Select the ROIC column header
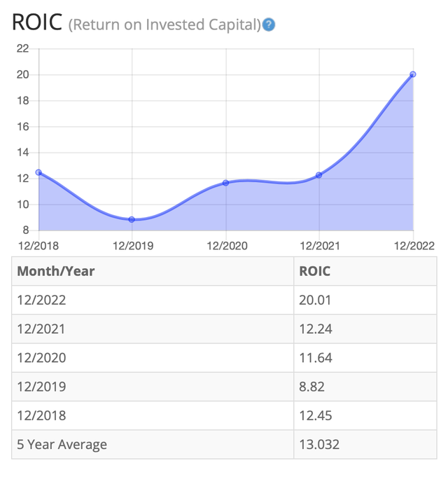 (x=315, y=271)
